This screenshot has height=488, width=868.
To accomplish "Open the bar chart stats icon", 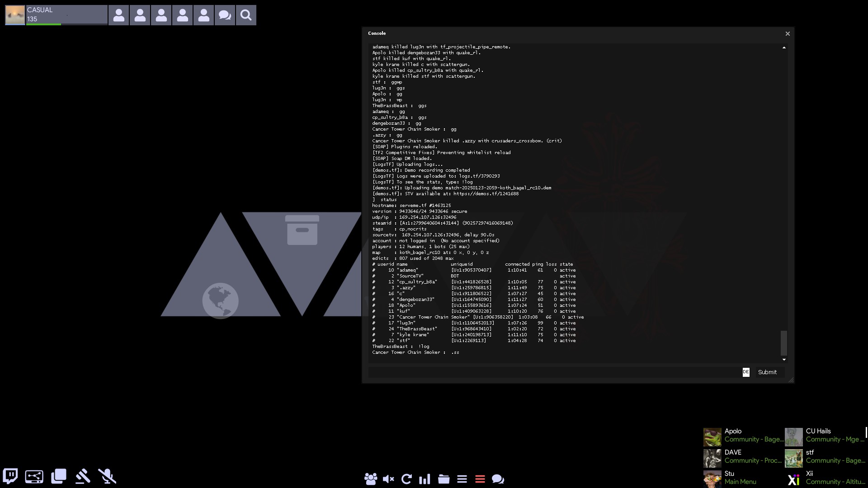I will pyautogui.click(x=425, y=479).
